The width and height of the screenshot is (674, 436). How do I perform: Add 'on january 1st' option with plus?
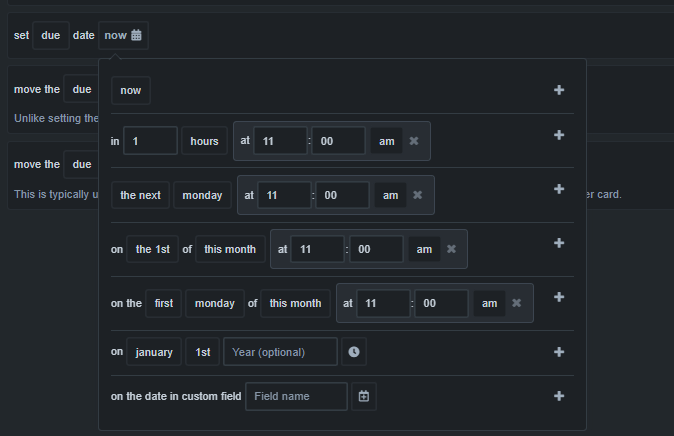(559, 352)
